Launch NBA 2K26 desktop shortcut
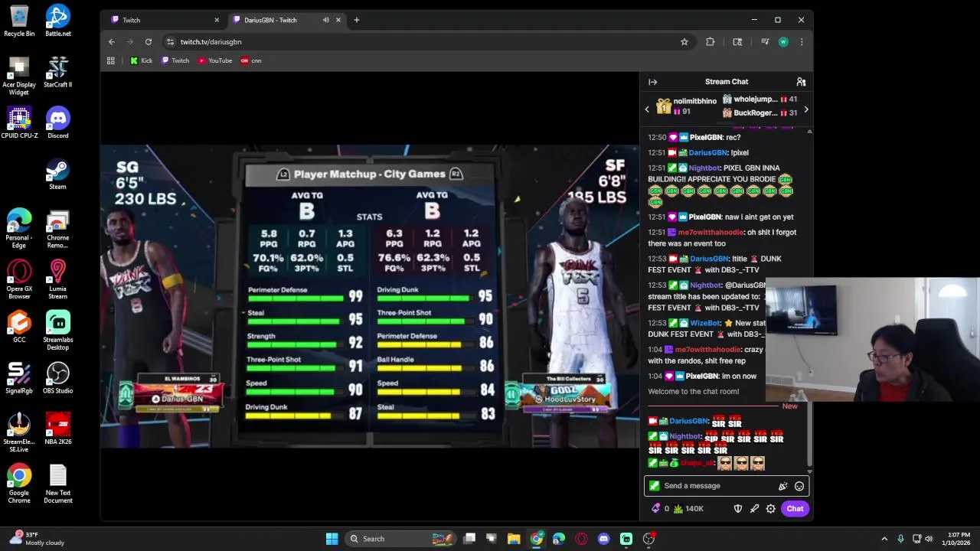This screenshot has height=551, width=980. (x=57, y=429)
